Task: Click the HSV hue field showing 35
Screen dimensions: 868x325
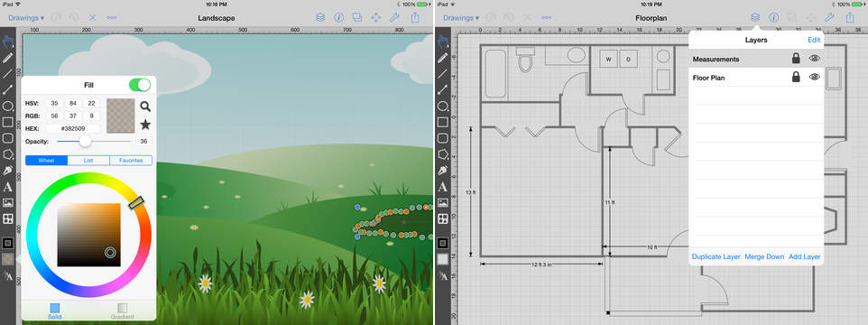Action: pyautogui.click(x=54, y=104)
